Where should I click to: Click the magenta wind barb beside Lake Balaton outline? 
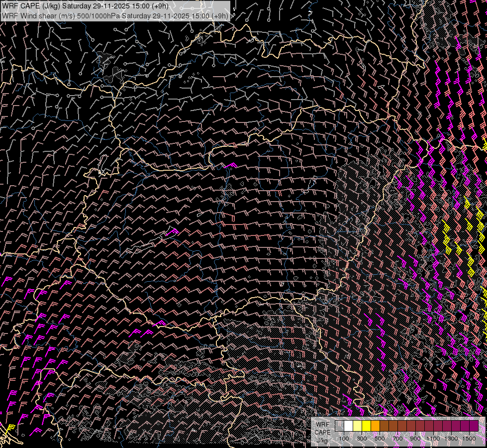pyautogui.click(x=173, y=231)
